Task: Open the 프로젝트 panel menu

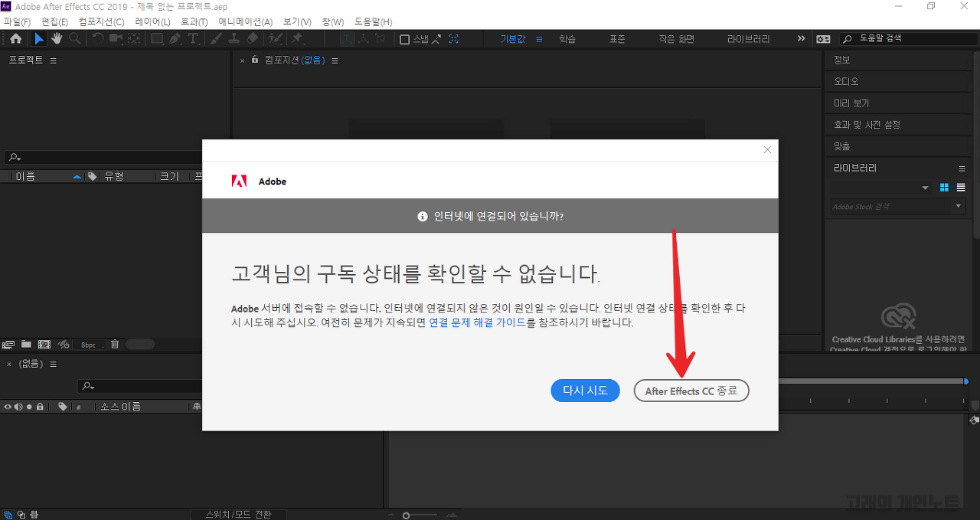Action: 53,61
